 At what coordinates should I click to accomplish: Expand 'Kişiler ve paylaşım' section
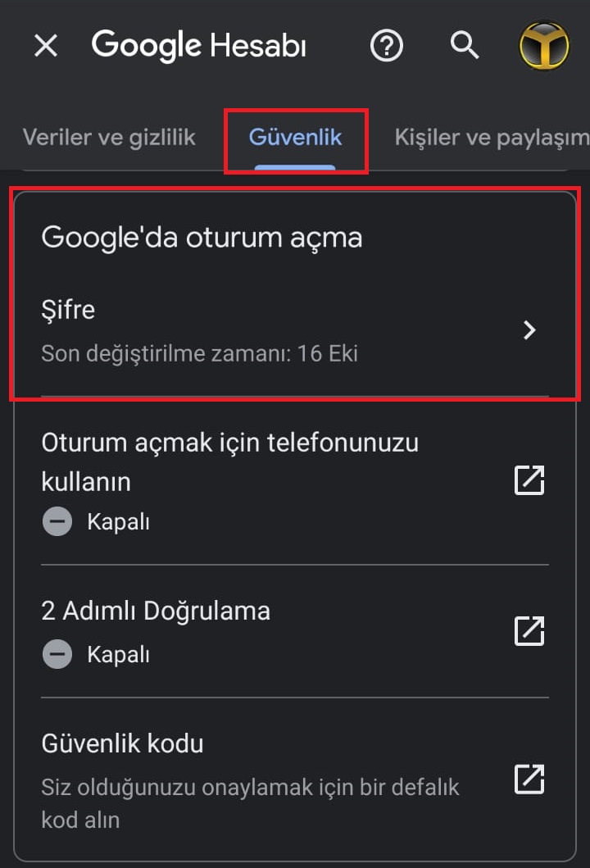tap(490, 138)
